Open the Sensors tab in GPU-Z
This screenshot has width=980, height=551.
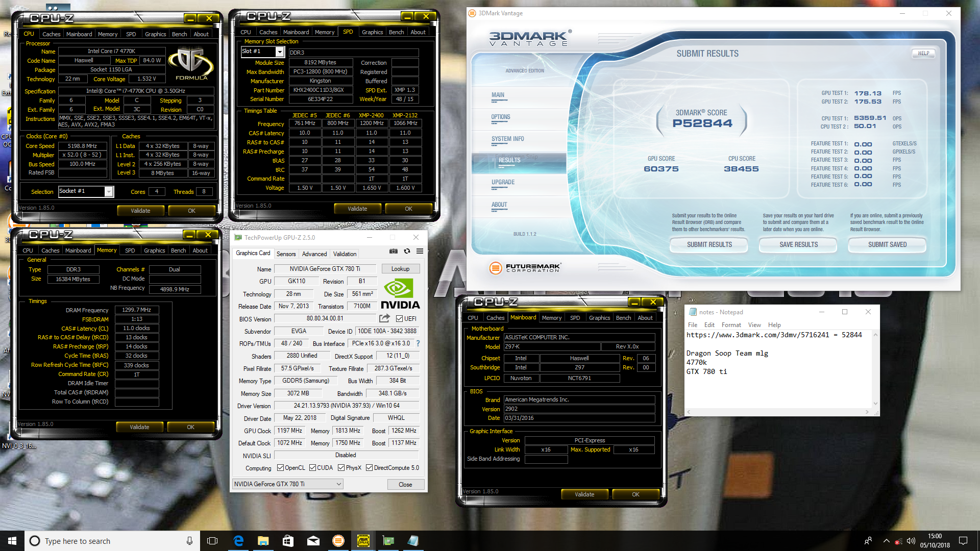point(286,254)
